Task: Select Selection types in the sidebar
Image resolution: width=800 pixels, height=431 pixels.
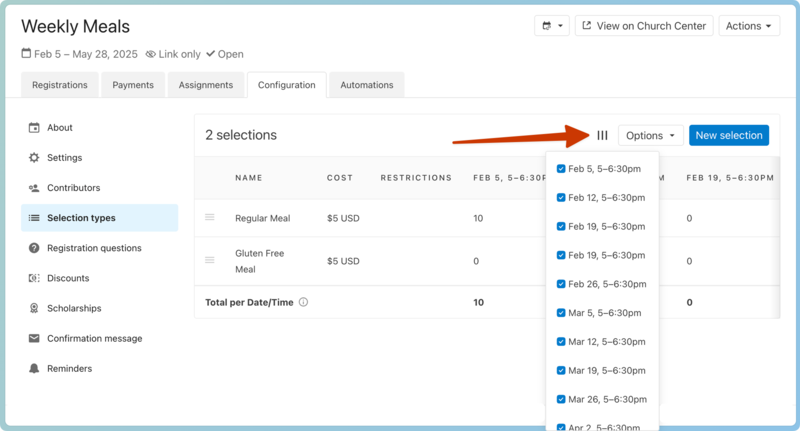Action: pos(99,218)
